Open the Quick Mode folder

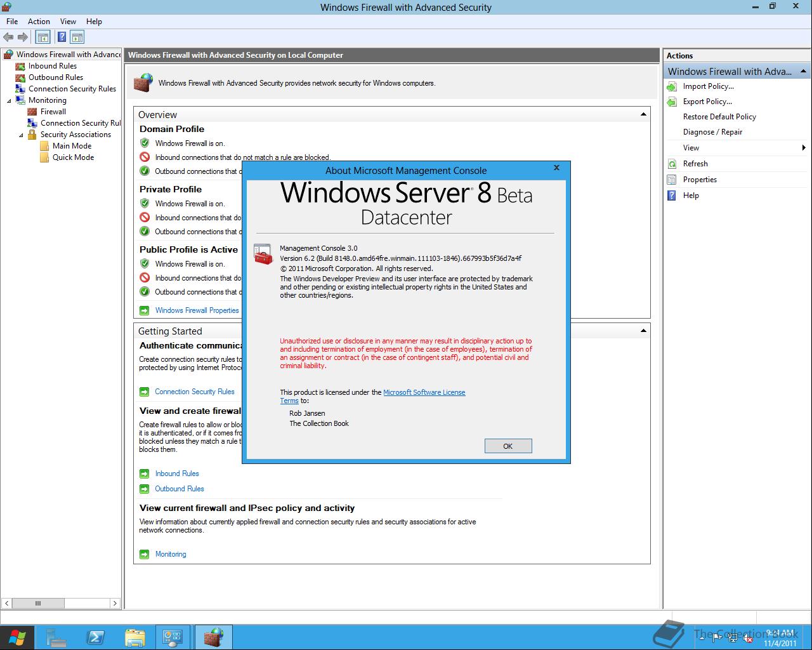point(74,157)
